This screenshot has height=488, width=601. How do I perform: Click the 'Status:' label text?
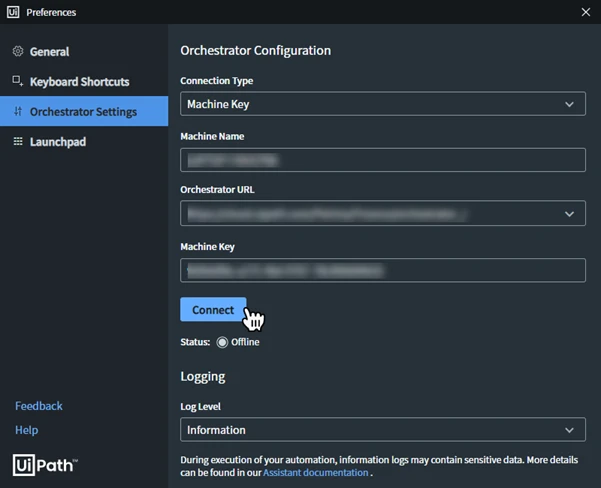click(x=195, y=342)
